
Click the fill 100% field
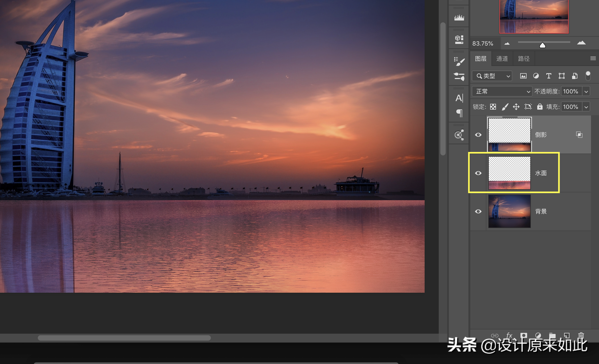click(571, 107)
